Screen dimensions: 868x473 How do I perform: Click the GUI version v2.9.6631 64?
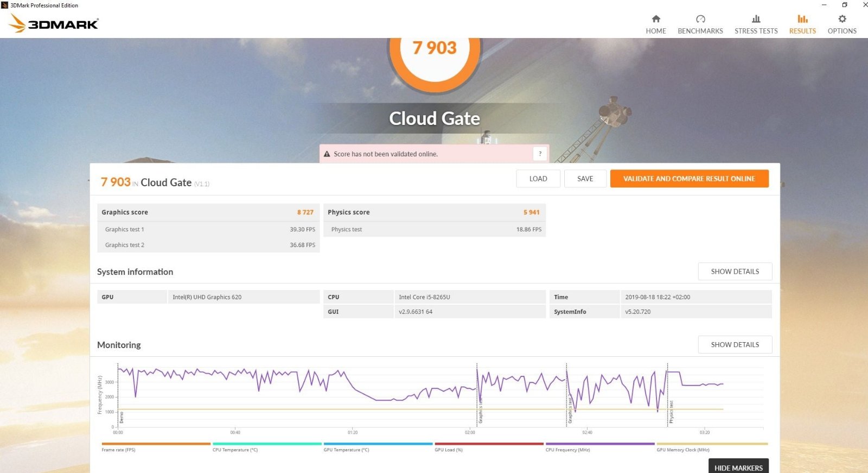tap(416, 312)
